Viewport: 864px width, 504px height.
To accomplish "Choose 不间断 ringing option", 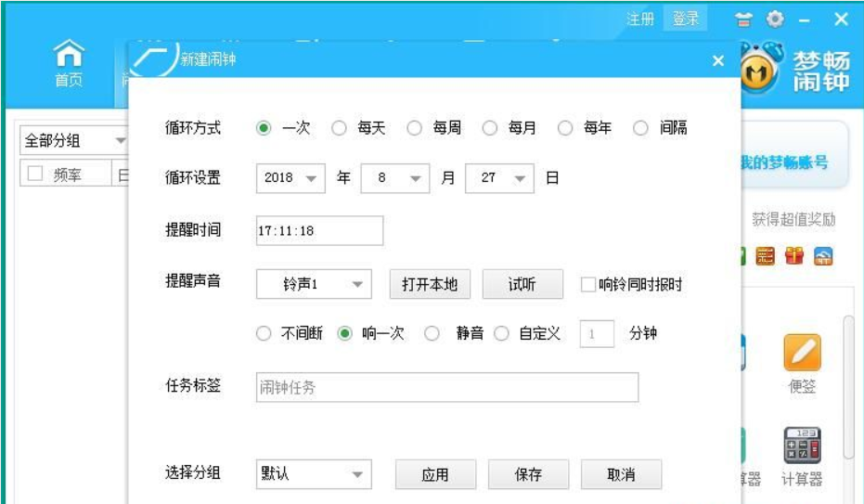I will (264, 333).
